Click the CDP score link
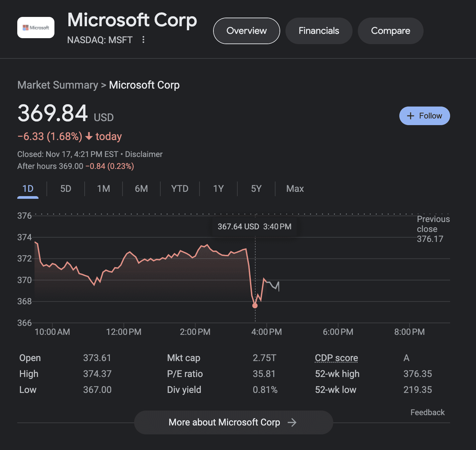This screenshot has width=476, height=450. (x=336, y=358)
